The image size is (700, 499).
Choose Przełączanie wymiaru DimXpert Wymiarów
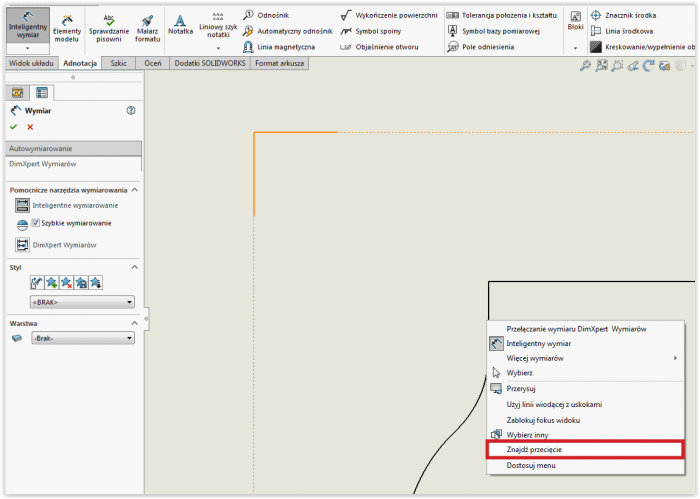pyautogui.click(x=585, y=329)
